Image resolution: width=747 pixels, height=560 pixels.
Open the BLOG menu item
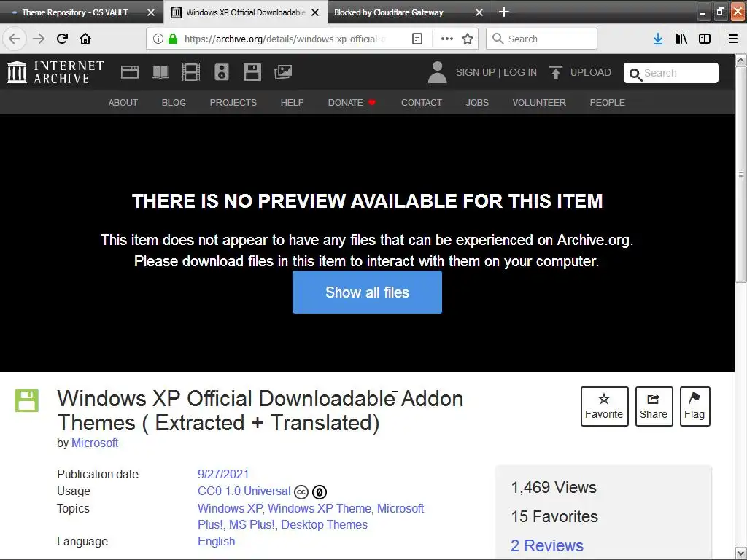tap(174, 102)
